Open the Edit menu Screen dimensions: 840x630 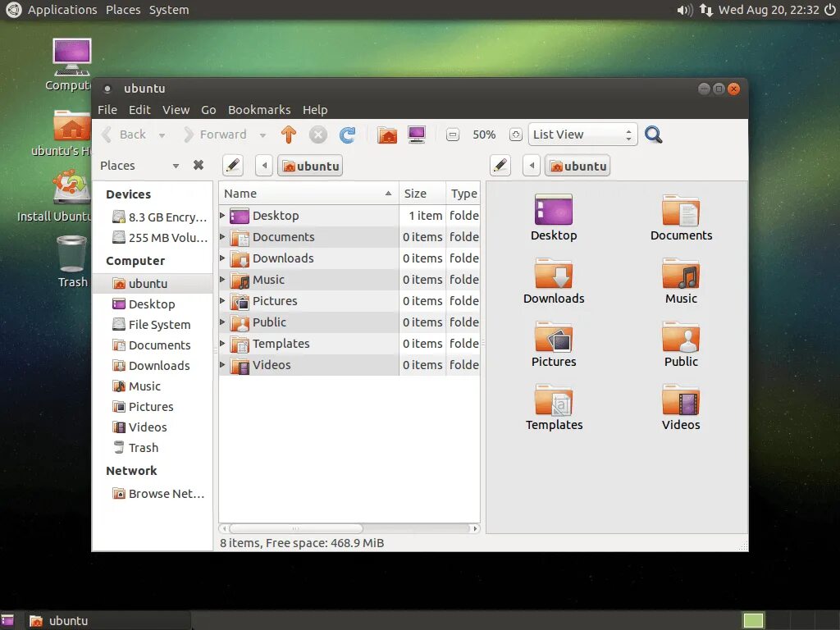coord(139,110)
